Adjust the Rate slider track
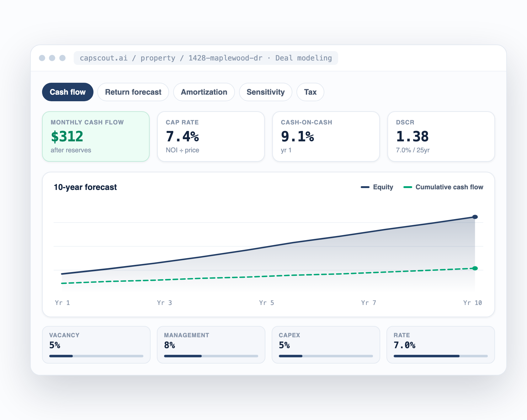527x420 pixels. point(441,356)
